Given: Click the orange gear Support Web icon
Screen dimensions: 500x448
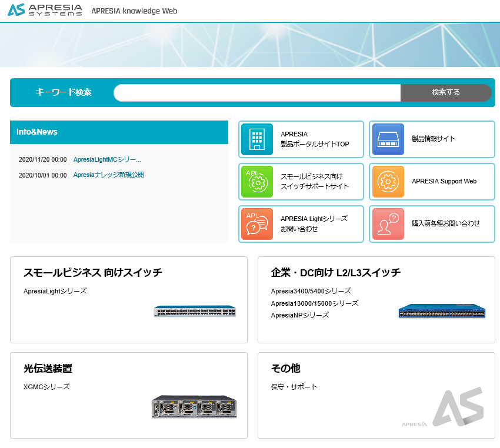Looking at the screenshot, I should (x=388, y=182).
